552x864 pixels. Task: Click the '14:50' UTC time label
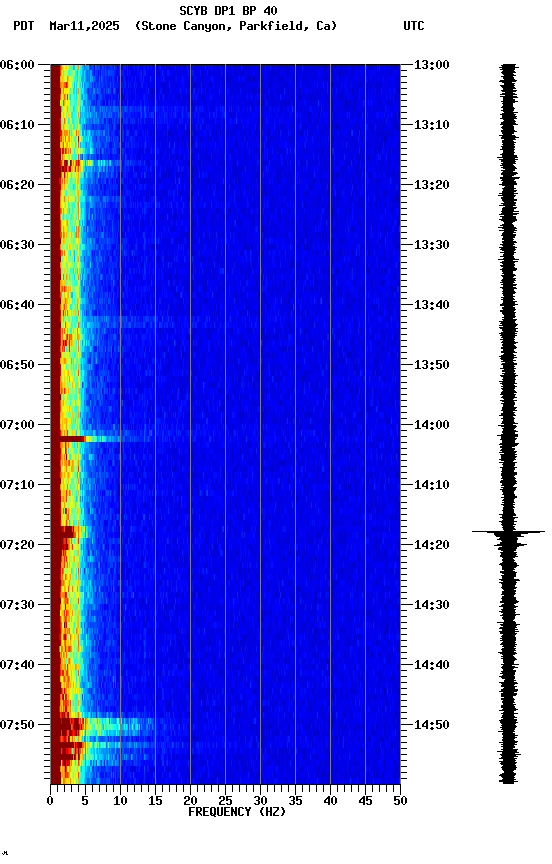pyautogui.click(x=432, y=725)
